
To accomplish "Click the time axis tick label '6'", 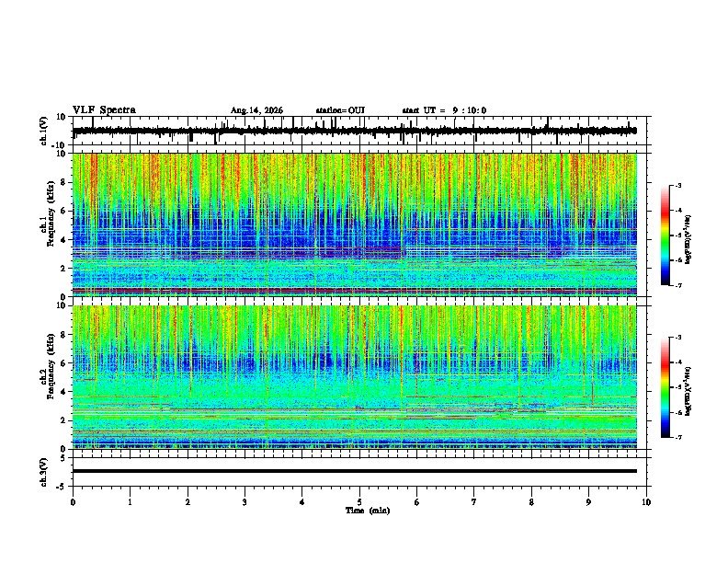I will [x=417, y=502].
